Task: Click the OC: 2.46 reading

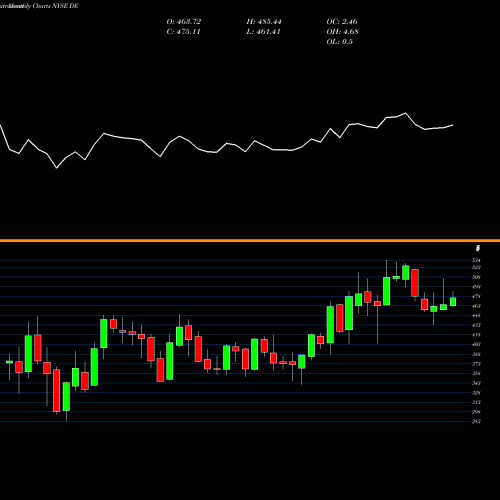Action: point(342,22)
